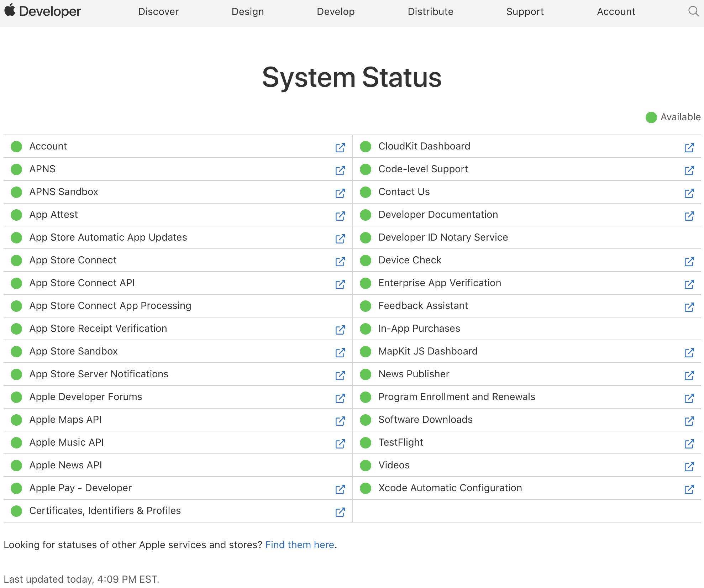Click the Available green status dot for Account

(17, 146)
